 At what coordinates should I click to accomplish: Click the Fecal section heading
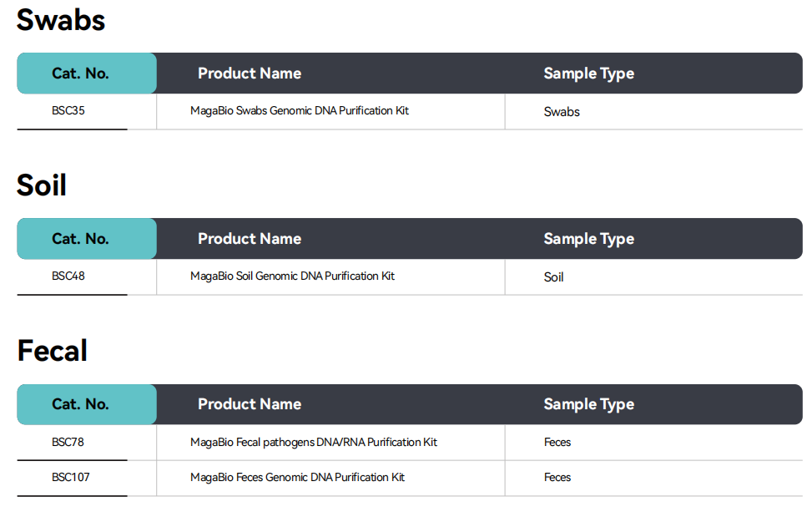pyautogui.click(x=53, y=351)
